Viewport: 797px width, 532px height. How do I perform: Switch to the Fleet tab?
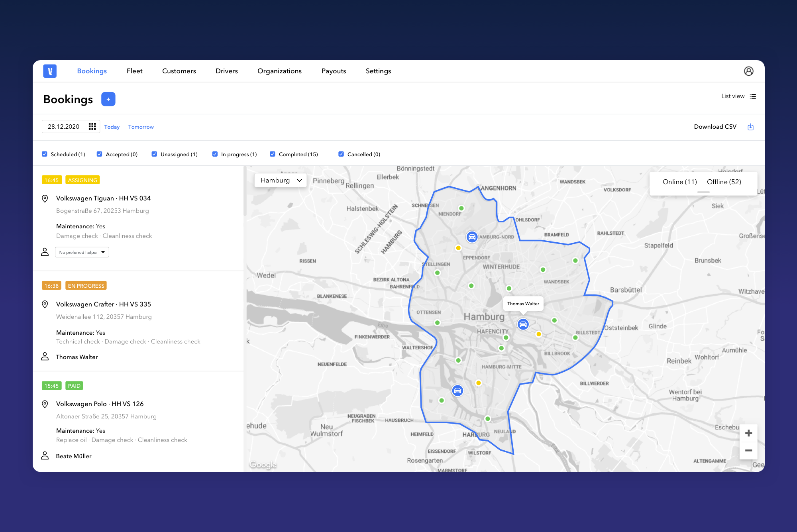tap(134, 71)
